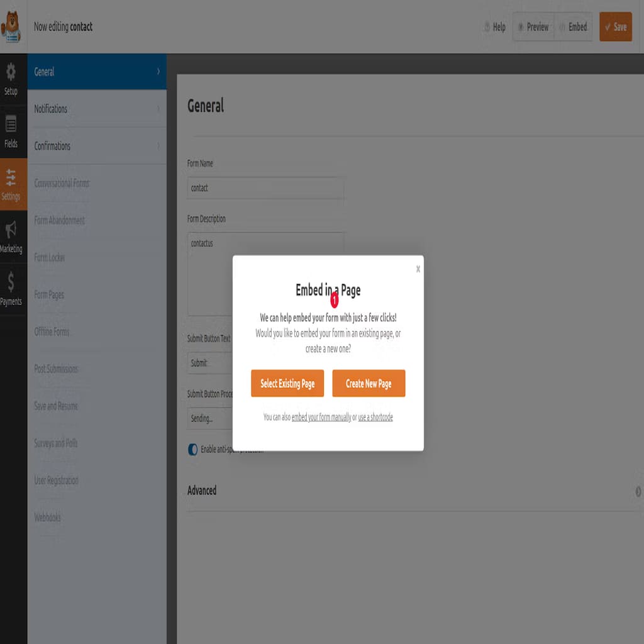
Task: Open the Fields panel icon
Action: (11, 124)
